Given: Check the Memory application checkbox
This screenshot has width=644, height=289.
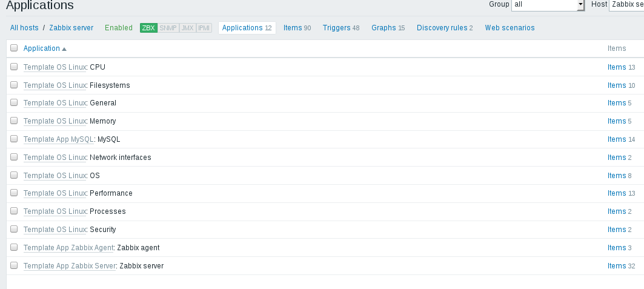Looking at the screenshot, I should [14, 121].
